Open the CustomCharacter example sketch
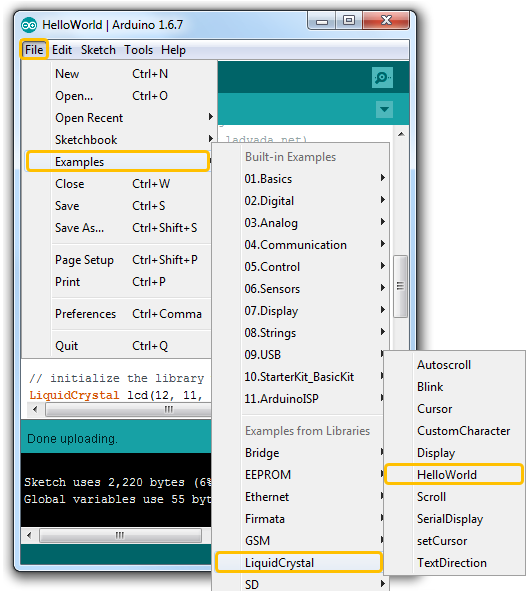 click(x=455, y=431)
